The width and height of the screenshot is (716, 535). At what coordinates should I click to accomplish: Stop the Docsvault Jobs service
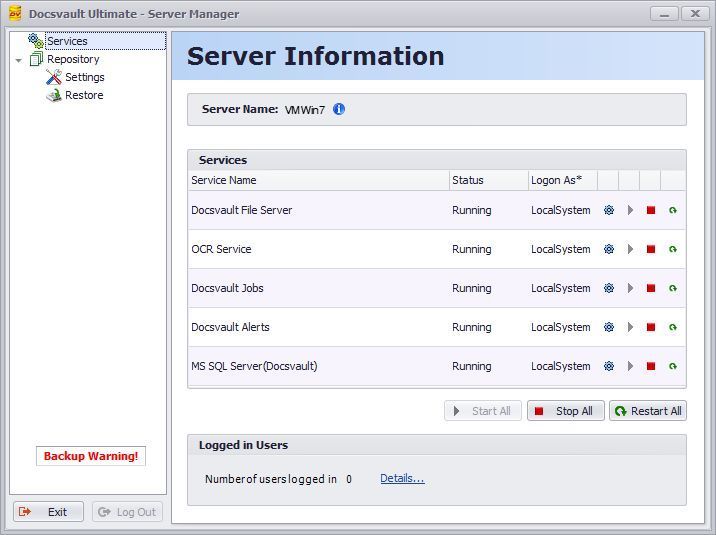pyautogui.click(x=651, y=288)
